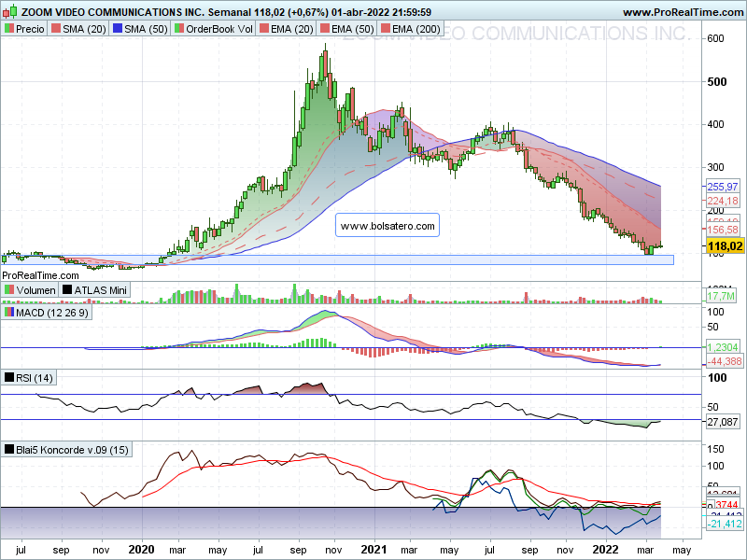This screenshot has width=747, height=560.
Task: Open the www.bolsatero.com link box
Action: click(x=388, y=225)
